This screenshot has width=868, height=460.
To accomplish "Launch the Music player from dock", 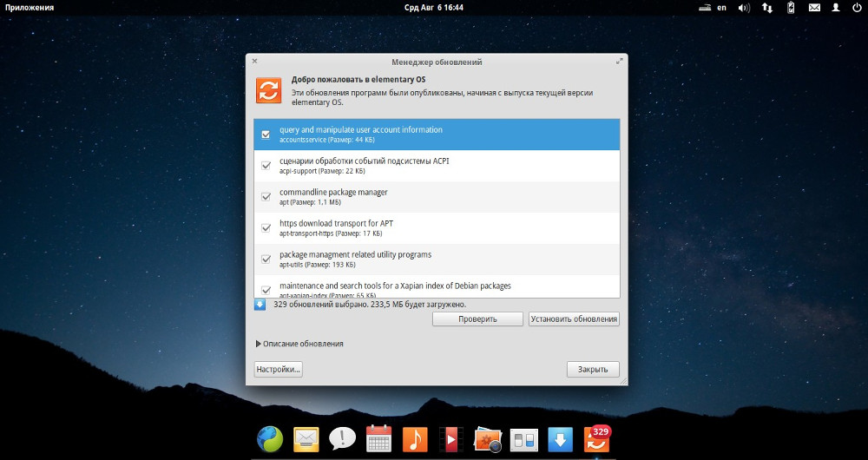I will [x=415, y=440].
